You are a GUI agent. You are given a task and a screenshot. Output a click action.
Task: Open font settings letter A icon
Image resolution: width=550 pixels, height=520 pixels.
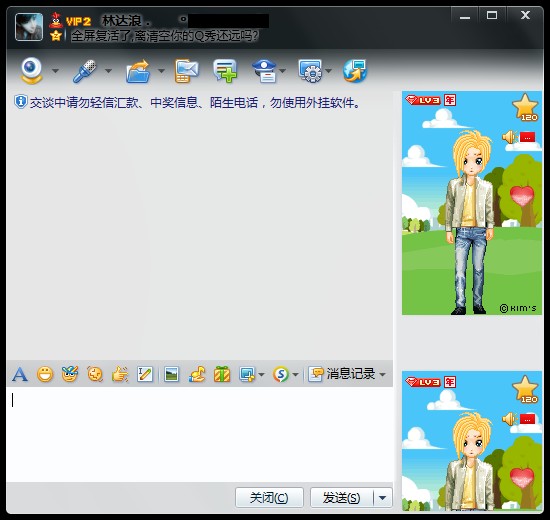pyautogui.click(x=20, y=374)
